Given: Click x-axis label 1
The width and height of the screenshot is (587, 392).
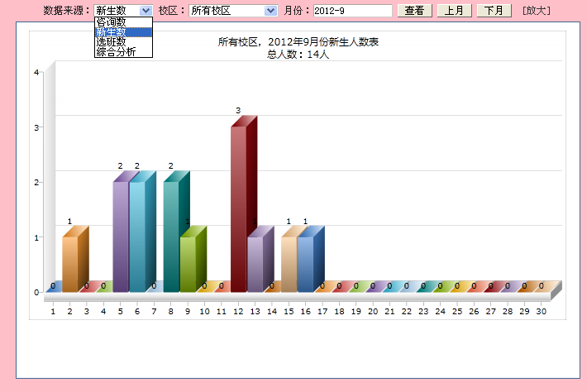Looking at the screenshot, I should tap(53, 311).
